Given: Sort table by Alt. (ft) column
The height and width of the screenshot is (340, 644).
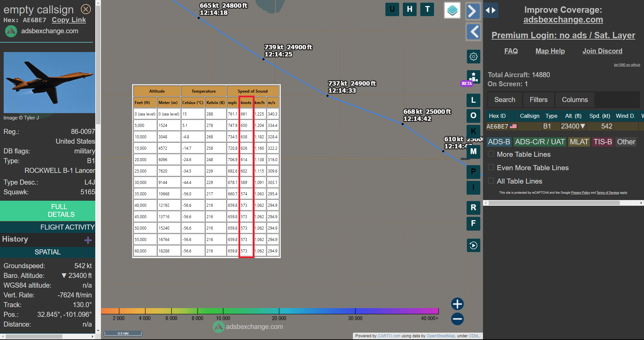Looking at the screenshot, I should click(573, 116).
